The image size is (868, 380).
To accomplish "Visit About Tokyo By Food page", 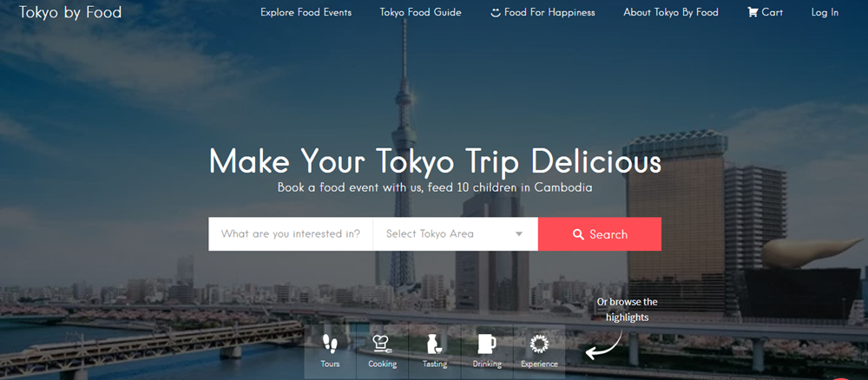I will 671,12.
